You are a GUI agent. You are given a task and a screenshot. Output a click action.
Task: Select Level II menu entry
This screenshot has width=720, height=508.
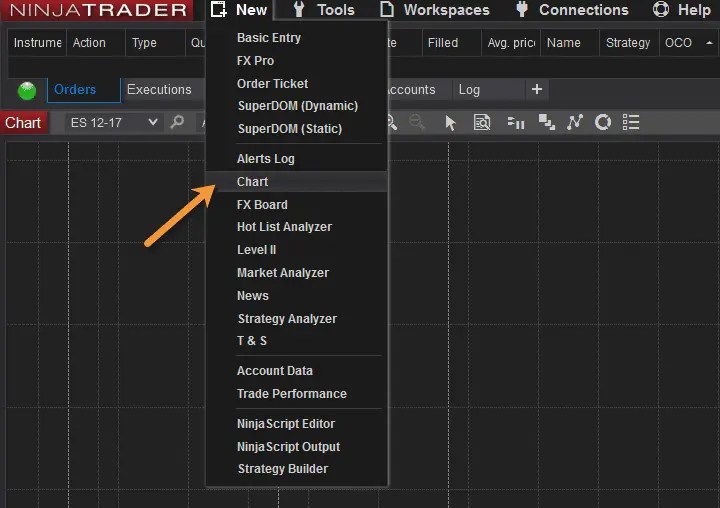296,249
